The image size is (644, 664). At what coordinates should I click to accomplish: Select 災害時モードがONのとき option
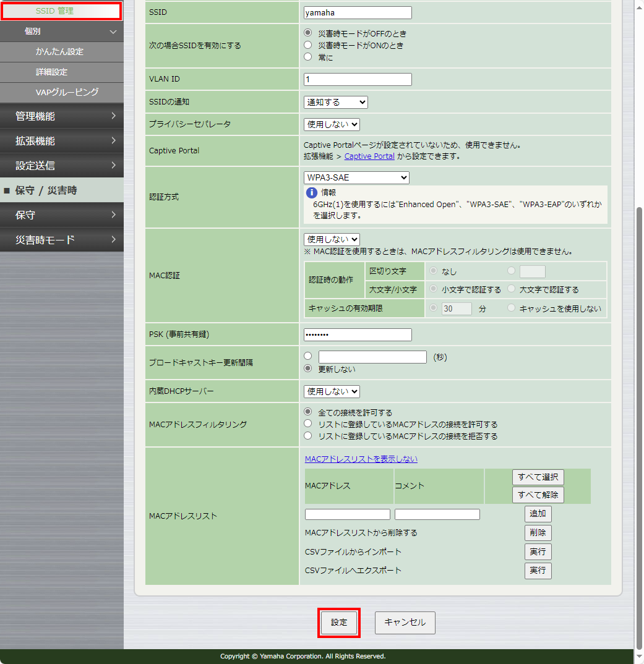[307, 45]
